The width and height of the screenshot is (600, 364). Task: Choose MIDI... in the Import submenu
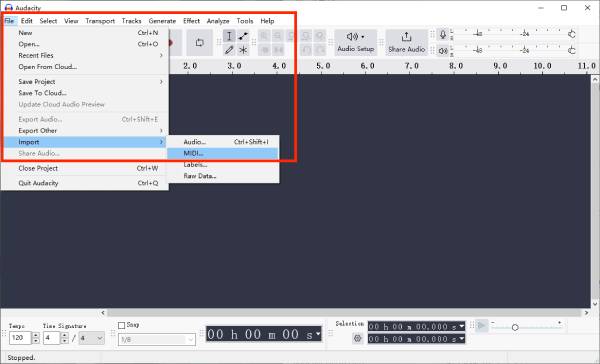[223, 153]
